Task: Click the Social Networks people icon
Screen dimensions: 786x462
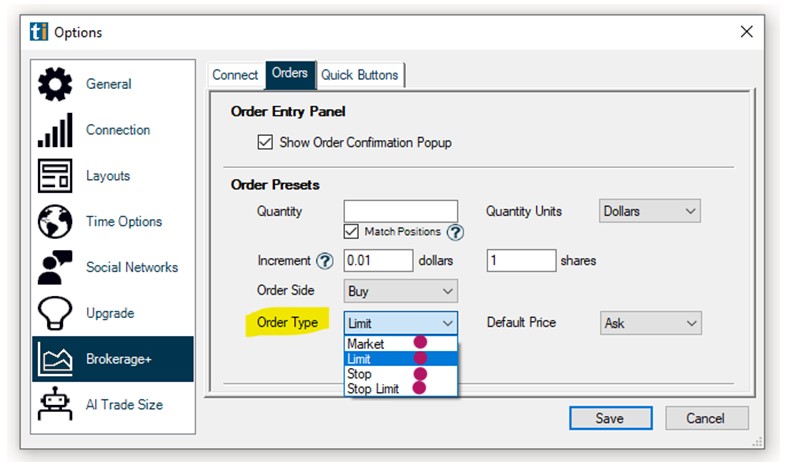Action: (x=55, y=268)
